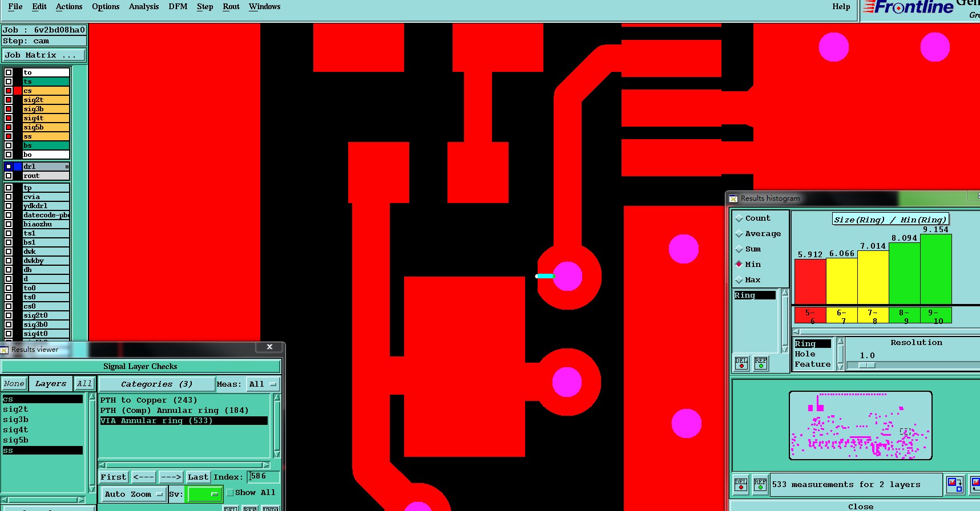Open the Windows menu
Screen dimensions: 980x511
(264, 7)
